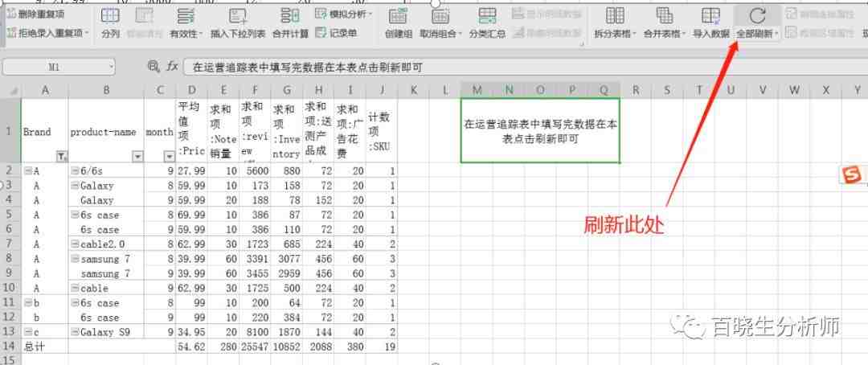Select row header 14

10,347
